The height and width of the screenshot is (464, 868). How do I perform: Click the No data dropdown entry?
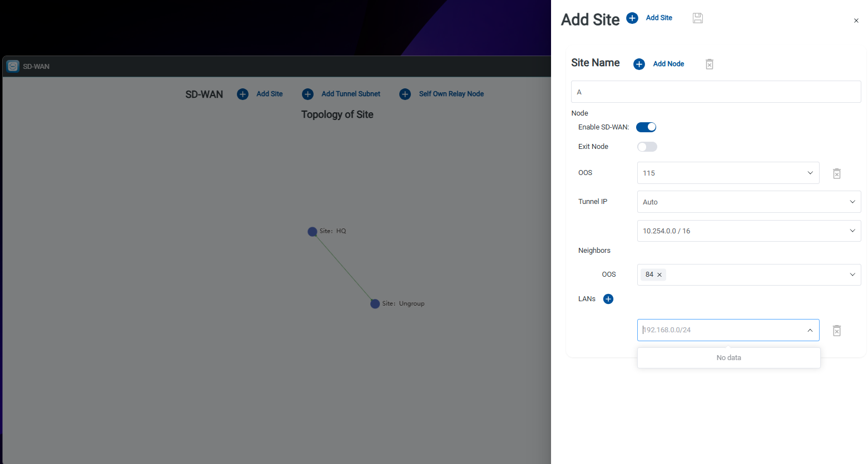click(x=728, y=358)
